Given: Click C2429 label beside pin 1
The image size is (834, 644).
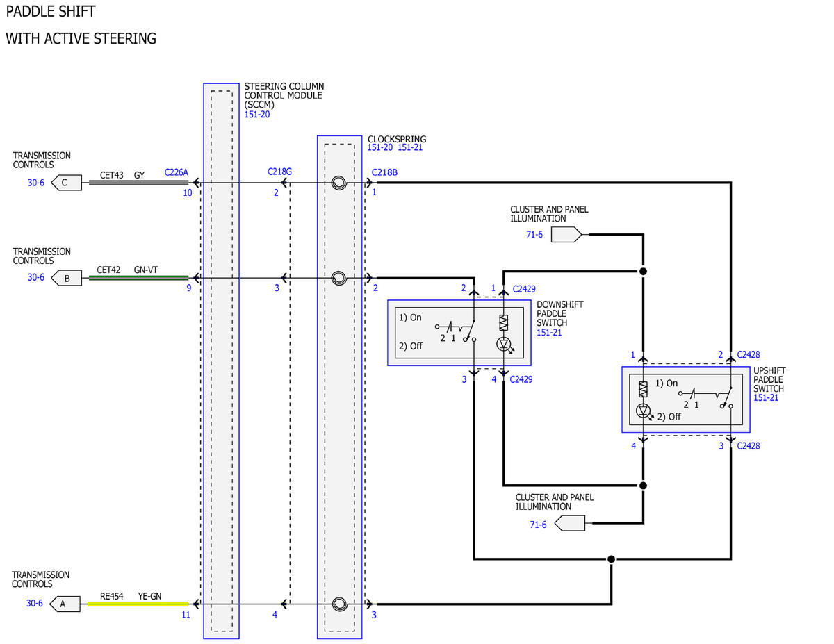Looking at the screenshot, I should click(x=525, y=288).
